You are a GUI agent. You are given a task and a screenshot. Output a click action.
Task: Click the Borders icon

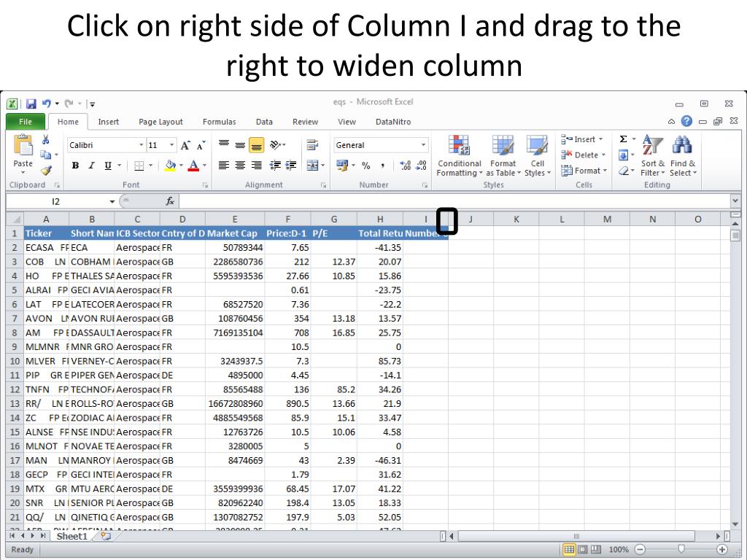tap(139, 166)
